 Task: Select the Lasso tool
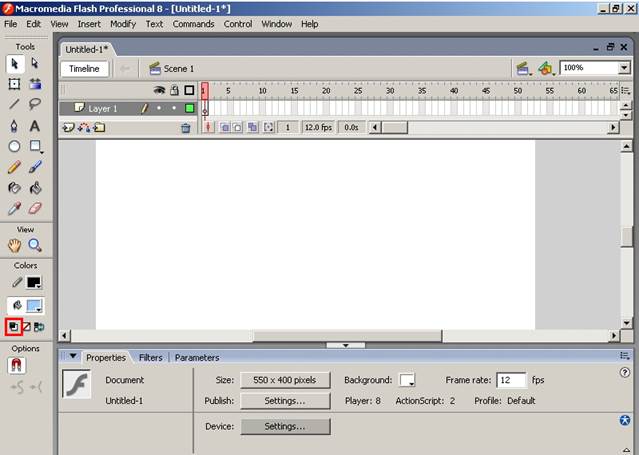(x=35, y=104)
